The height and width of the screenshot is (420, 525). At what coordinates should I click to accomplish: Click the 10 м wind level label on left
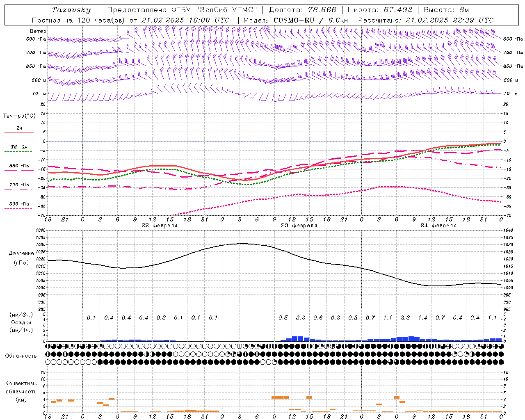coord(39,94)
